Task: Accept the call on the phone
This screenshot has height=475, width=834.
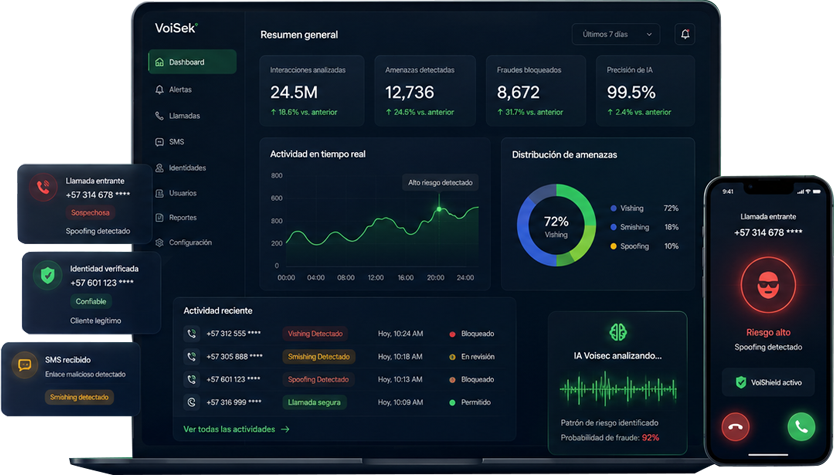Action: [801, 427]
